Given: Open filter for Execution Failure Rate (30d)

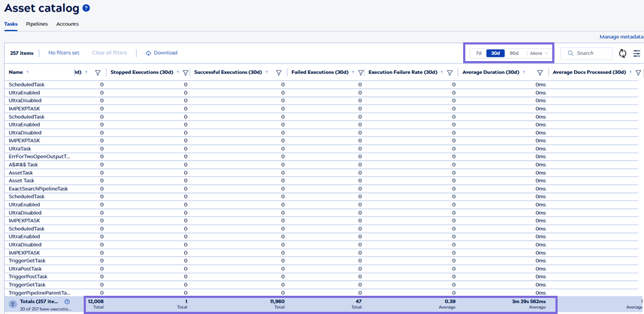Looking at the screenshot, I should point(450,72).
